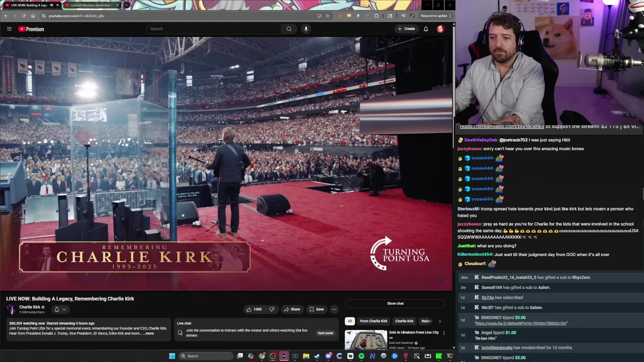The width and height of the screenshot is (644, 362).
Task: Open the browser home page
Action: (33, 16)
